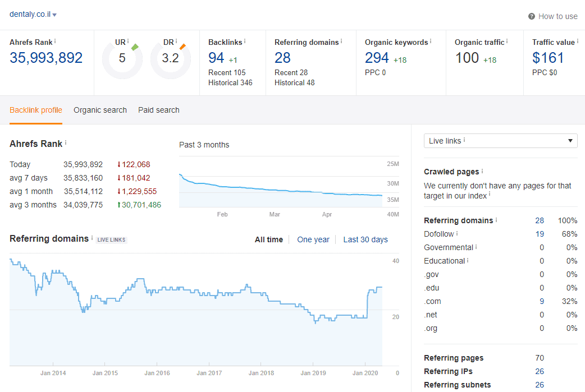The height and width of the screenshot is (392, 585).
Task: Open the dentaly.co.il domain dropdown
Action: pyautogui.click(x=33, y=15)
